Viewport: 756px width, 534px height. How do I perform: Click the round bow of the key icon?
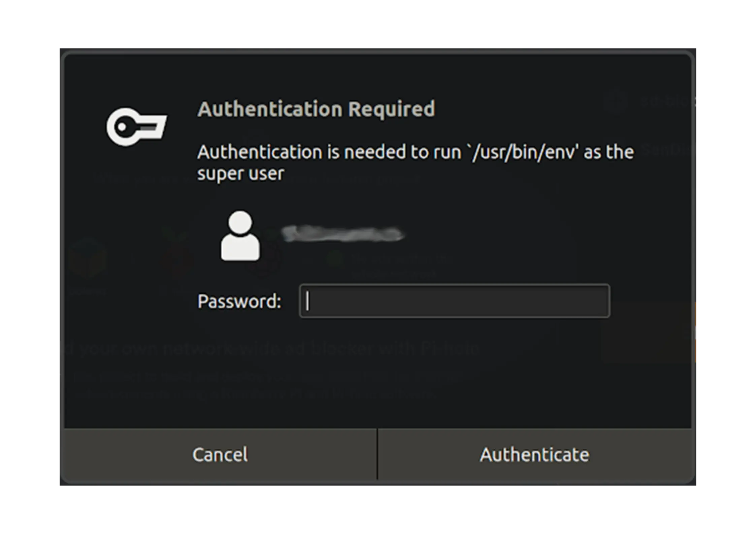tap(123, 127)
